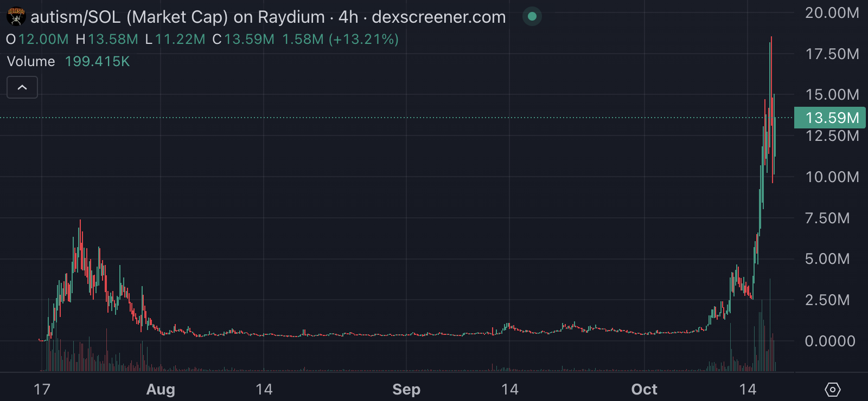Click the autism token logo icon
Image resolution: width=868 pixels, height=401 pixels.
[16, 17]
